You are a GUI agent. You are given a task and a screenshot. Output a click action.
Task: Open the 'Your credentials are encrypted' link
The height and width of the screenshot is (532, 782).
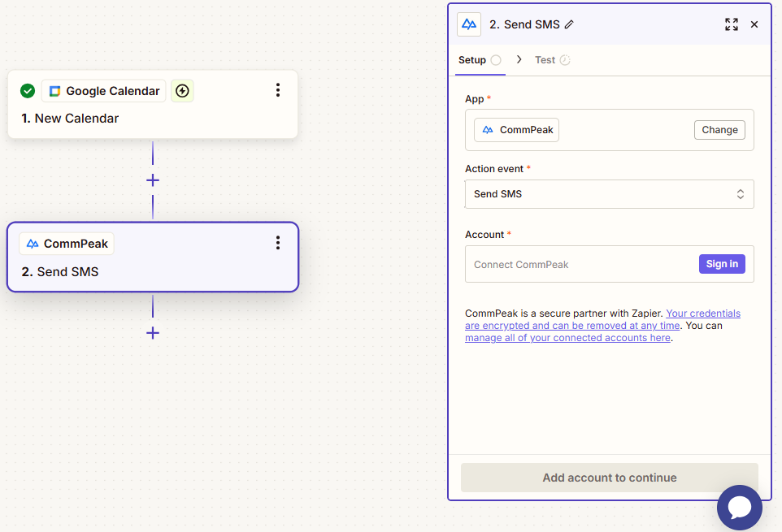(x=603, y=319)
